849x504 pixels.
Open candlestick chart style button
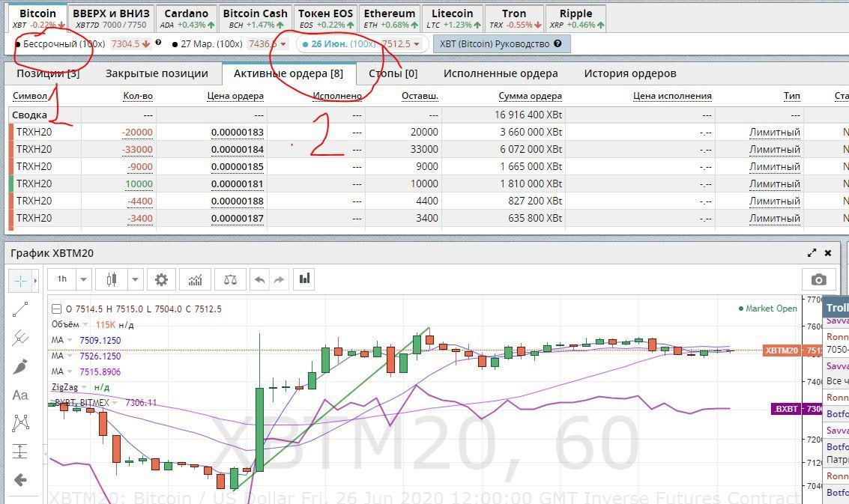[112, 279]
